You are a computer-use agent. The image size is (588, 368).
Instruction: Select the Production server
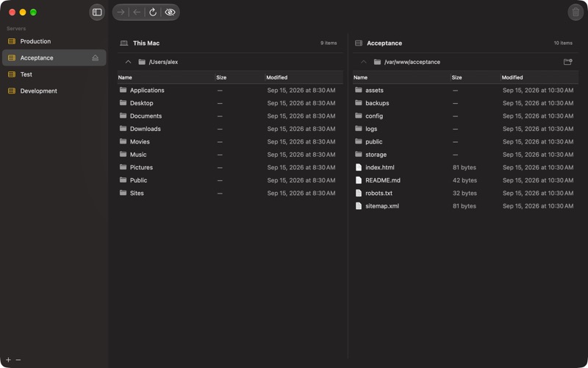point(54,41)
